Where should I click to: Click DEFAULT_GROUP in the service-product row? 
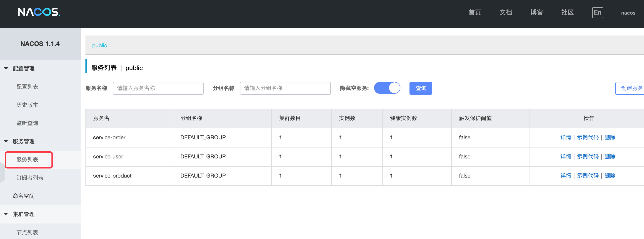pos(203,176)
